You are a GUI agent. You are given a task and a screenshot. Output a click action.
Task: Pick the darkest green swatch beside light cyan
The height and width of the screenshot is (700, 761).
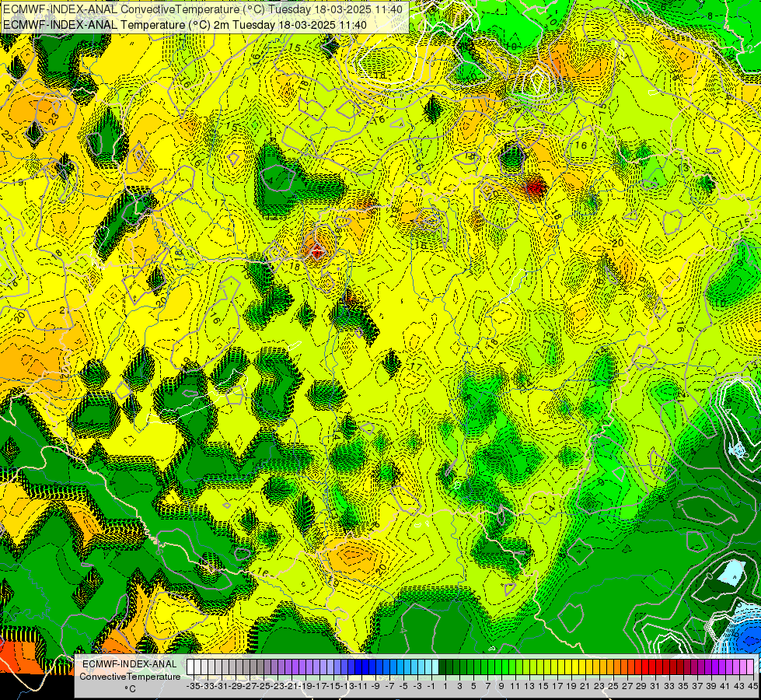(x=442, y=667)
